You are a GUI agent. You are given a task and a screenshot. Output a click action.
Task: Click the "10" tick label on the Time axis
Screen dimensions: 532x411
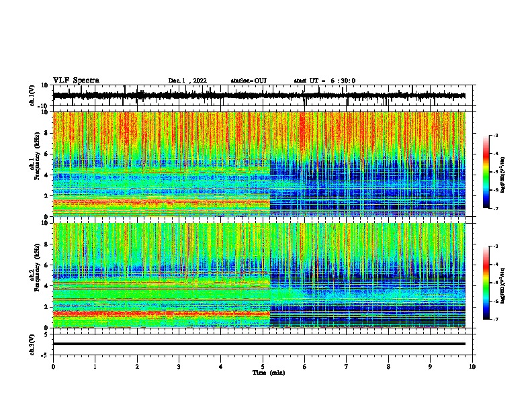pos(472,367)
